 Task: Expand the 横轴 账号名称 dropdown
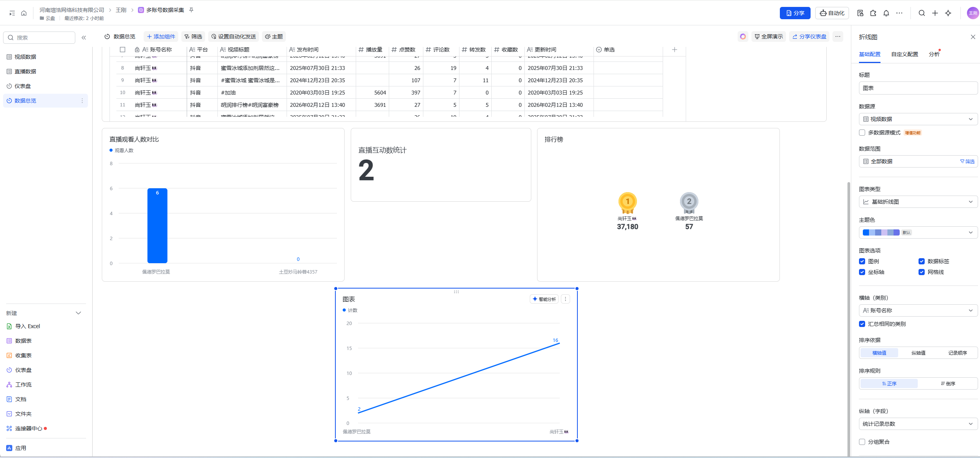[x=918, y=310]
